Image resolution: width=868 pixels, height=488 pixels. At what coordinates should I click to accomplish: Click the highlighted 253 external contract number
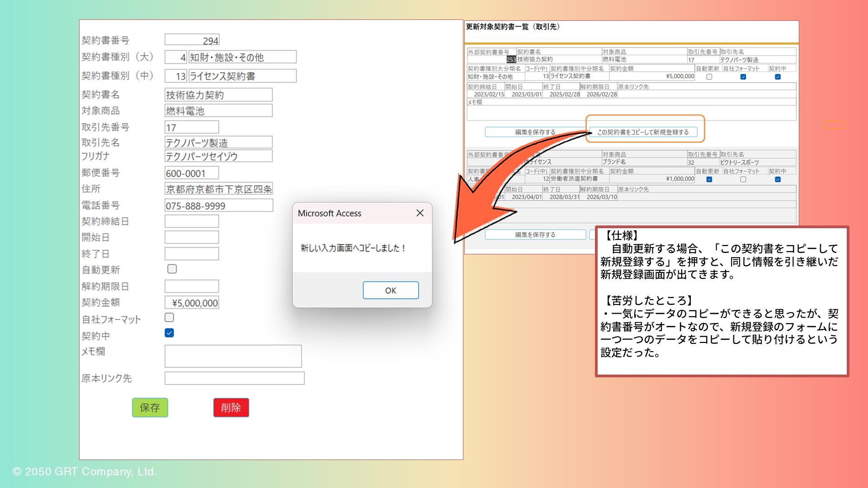tap(511, 60)
